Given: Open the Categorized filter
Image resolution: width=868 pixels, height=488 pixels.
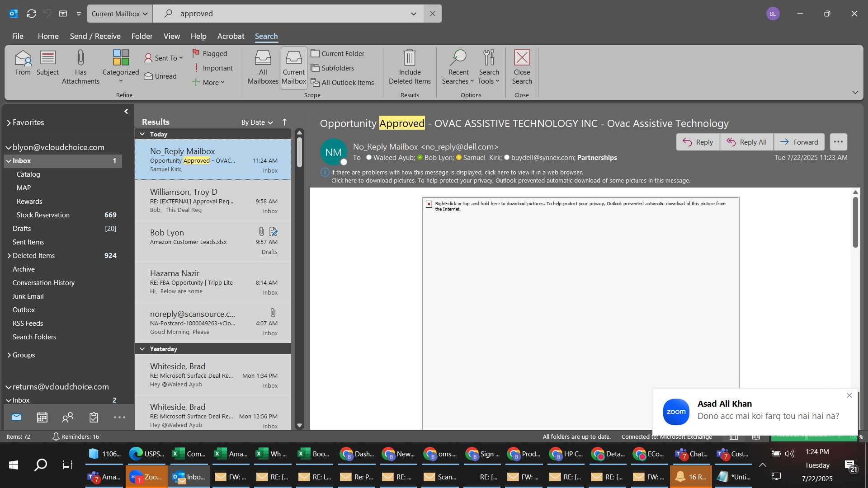Looking at the screenshot, I should 121,66.
